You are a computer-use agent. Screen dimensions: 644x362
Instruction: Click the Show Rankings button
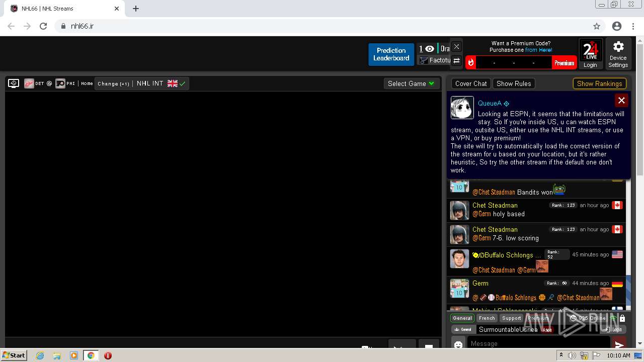pos(599,83)
